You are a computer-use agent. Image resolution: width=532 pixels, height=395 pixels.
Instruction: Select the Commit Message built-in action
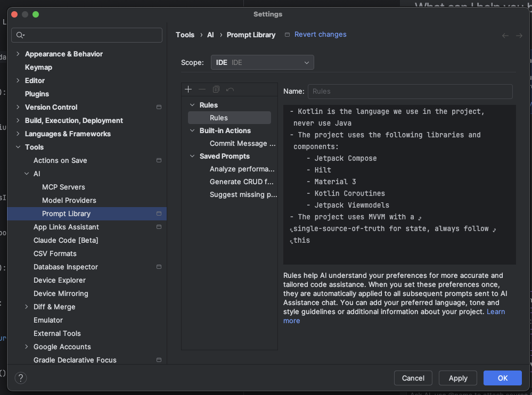pos(242,143)
